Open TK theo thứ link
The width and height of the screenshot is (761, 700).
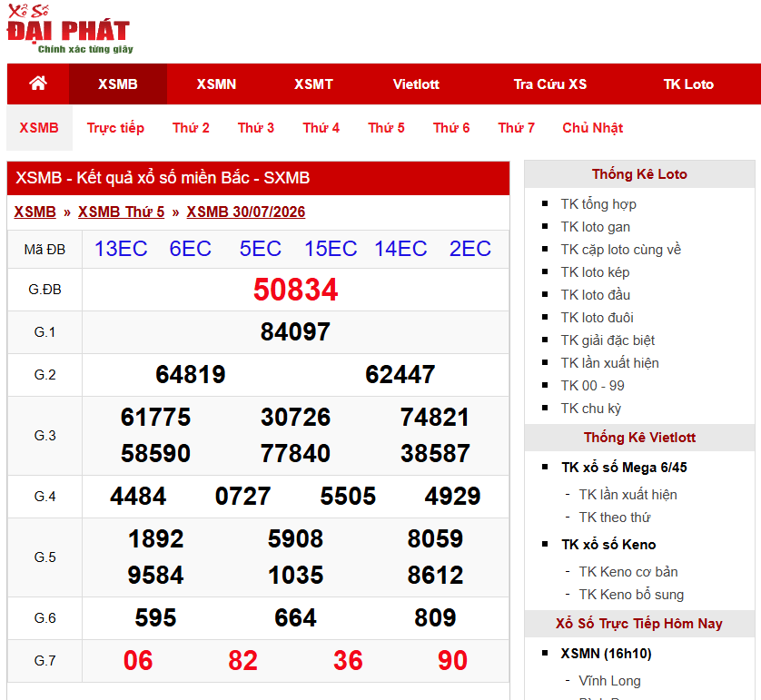(x=615, y=518)
